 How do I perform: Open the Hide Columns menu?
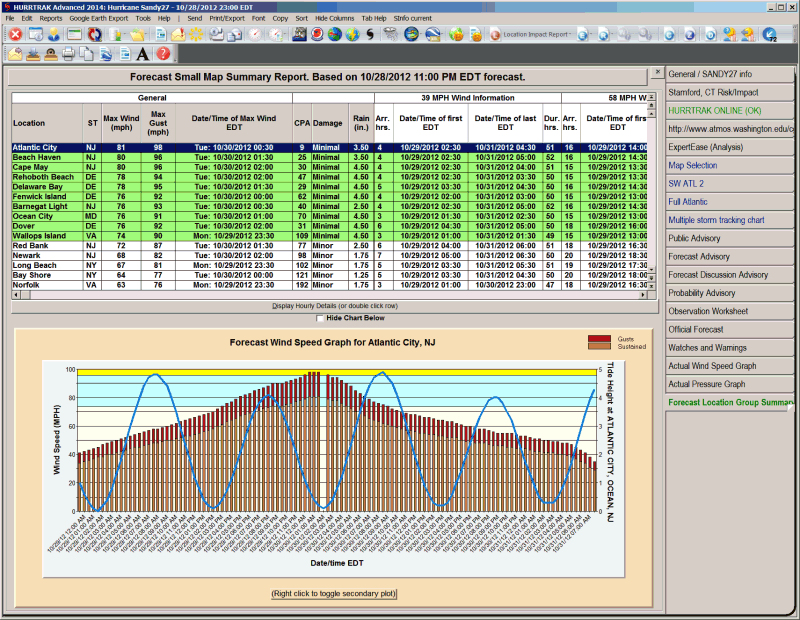pos(333,18)
